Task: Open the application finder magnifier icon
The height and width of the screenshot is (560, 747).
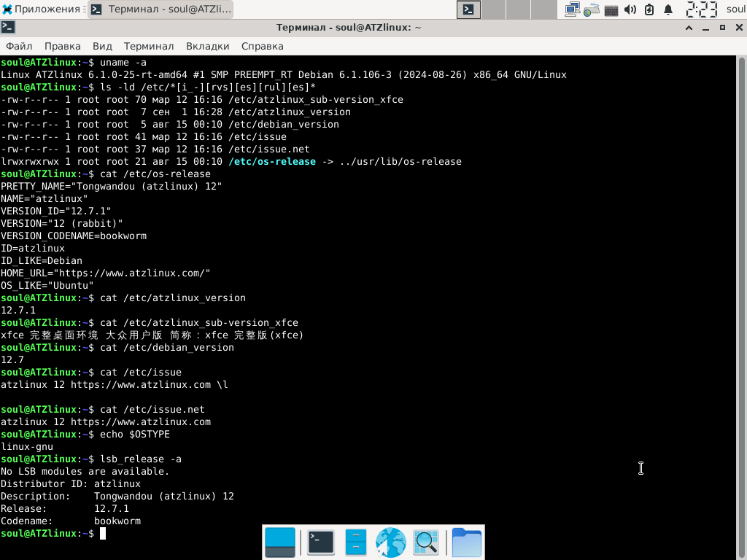Action: 426,542
